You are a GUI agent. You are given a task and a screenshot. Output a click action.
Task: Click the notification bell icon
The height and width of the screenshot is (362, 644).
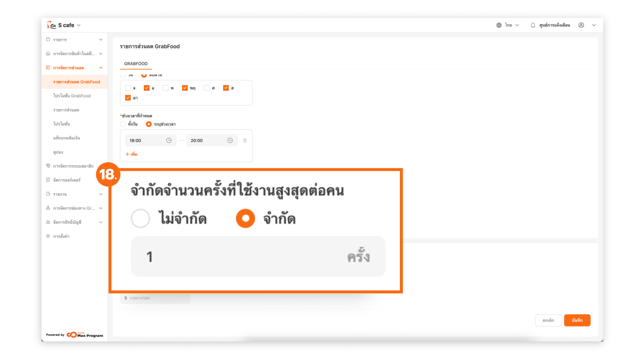(533, 25)
